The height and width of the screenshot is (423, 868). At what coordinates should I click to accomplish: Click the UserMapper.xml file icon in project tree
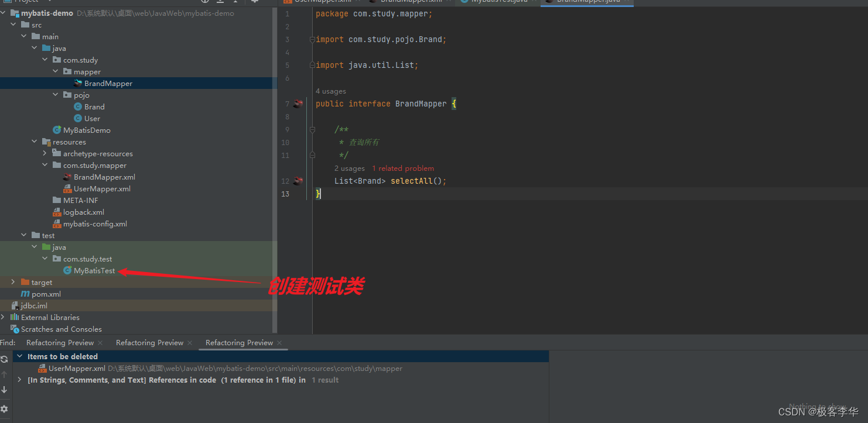tap(67, 188)
